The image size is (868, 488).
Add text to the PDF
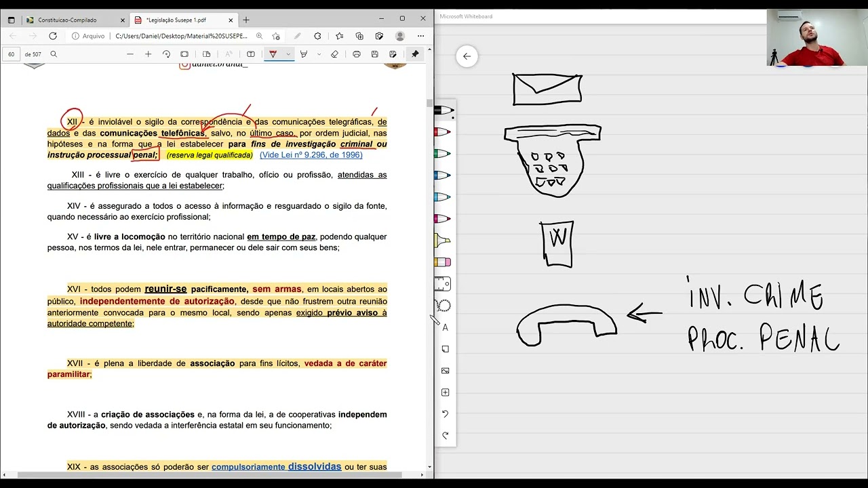(251, 54)
